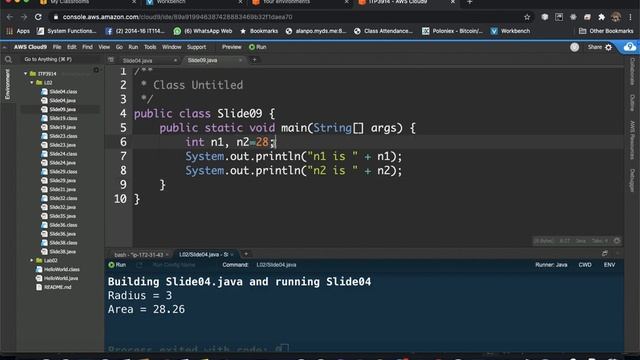Click the Preview button
The height and width of the screenshot is (360, 640).
(x=231, y=47)
